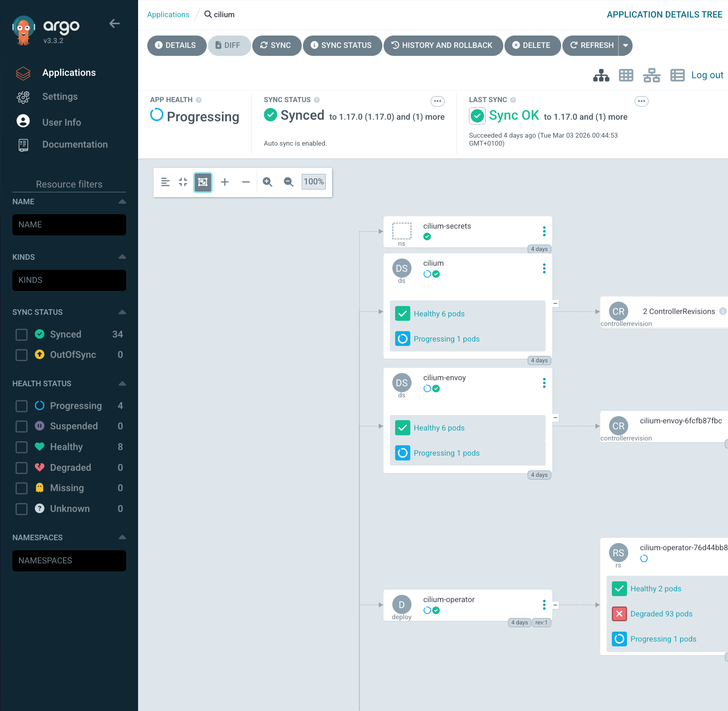Open the REFRESH dropdown arrow
728x711 pixels.
coord(625,45)
